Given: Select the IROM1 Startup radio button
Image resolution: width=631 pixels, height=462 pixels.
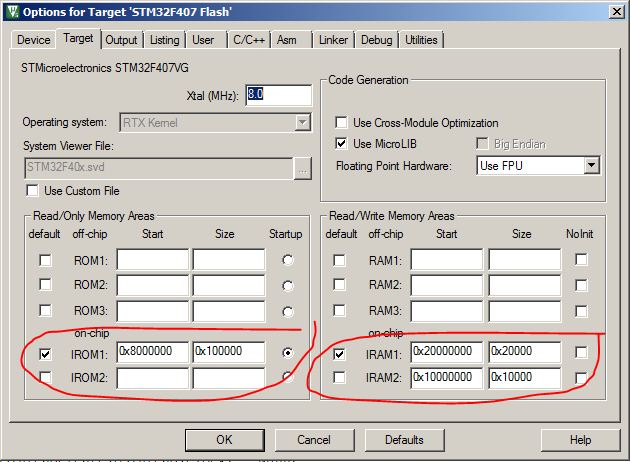Looking at the screenshot, I should pos(289,354).
